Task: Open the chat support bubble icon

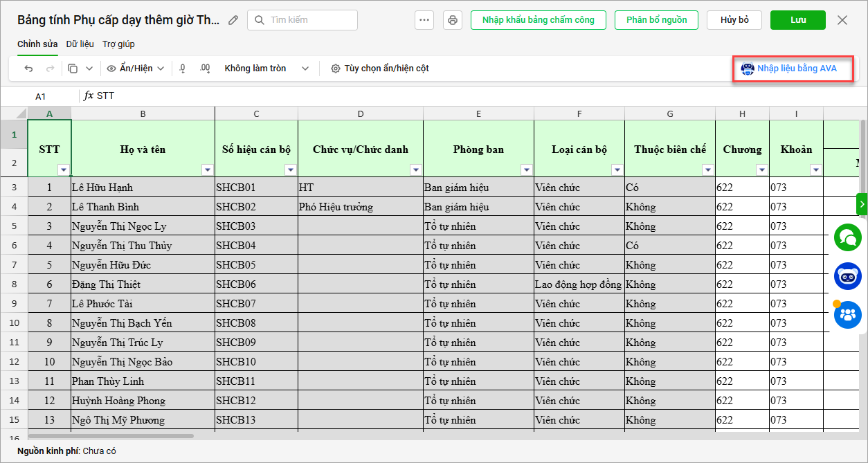Action: 848,237
